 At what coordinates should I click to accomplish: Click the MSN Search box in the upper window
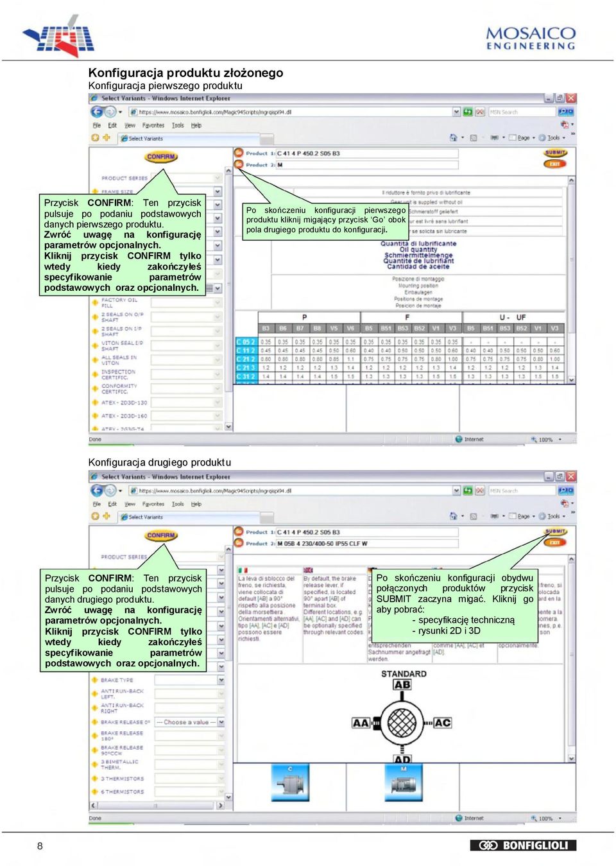tap(522, 112)
